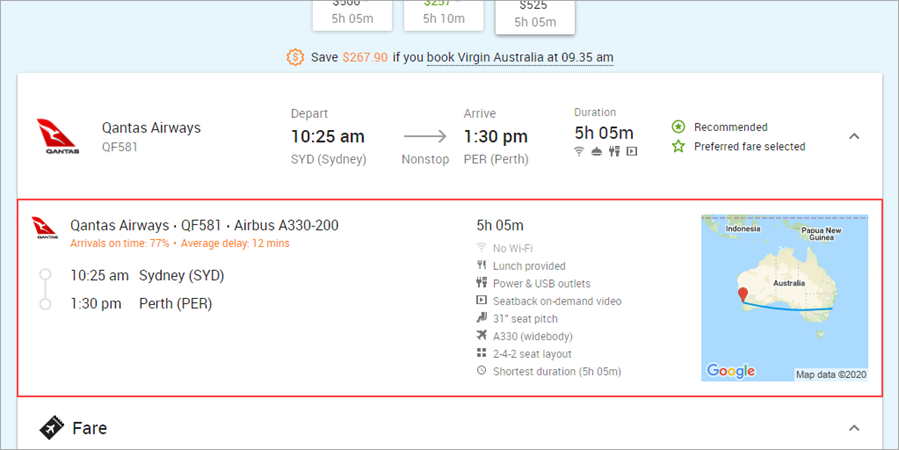The width and height of the screenshot is (899, 450).
Task: Click the grid icon beside 2-4-2 seat layout
Action: [482, 353]
